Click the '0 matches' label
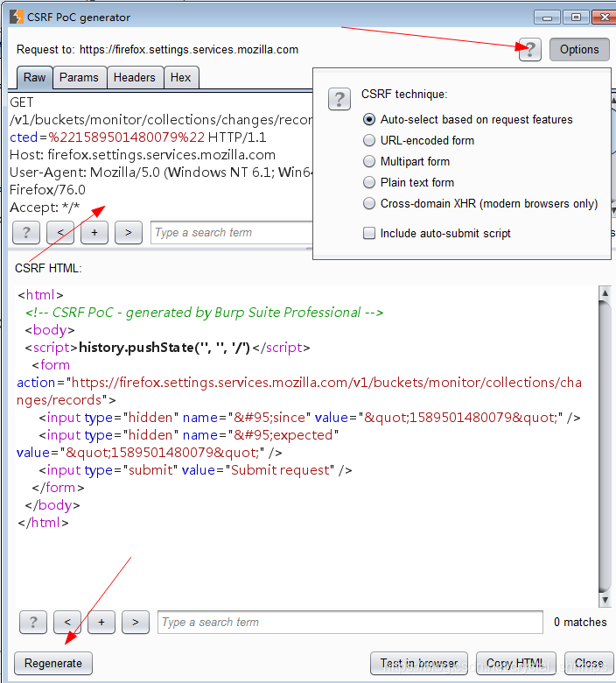Screen dimensions: 616x683 [580, 622]
